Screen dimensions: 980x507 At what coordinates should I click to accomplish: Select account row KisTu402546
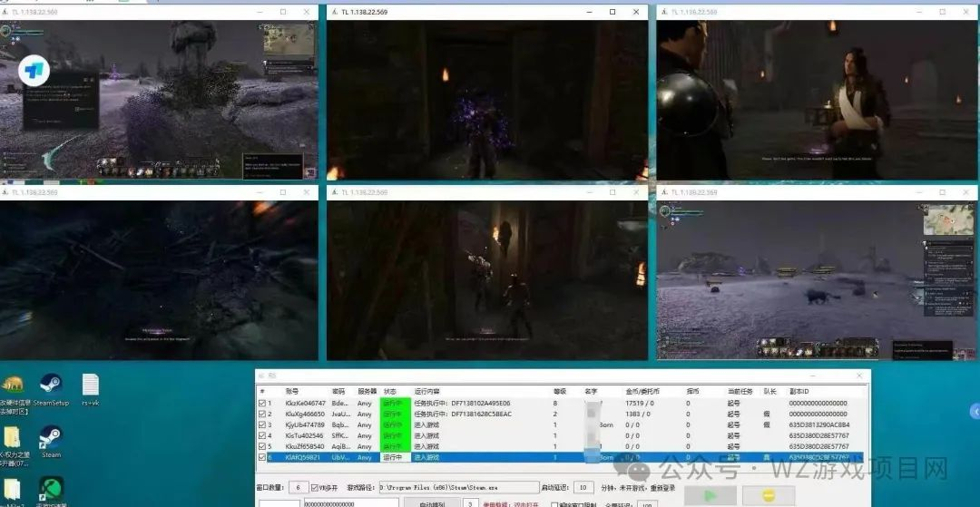305,435
